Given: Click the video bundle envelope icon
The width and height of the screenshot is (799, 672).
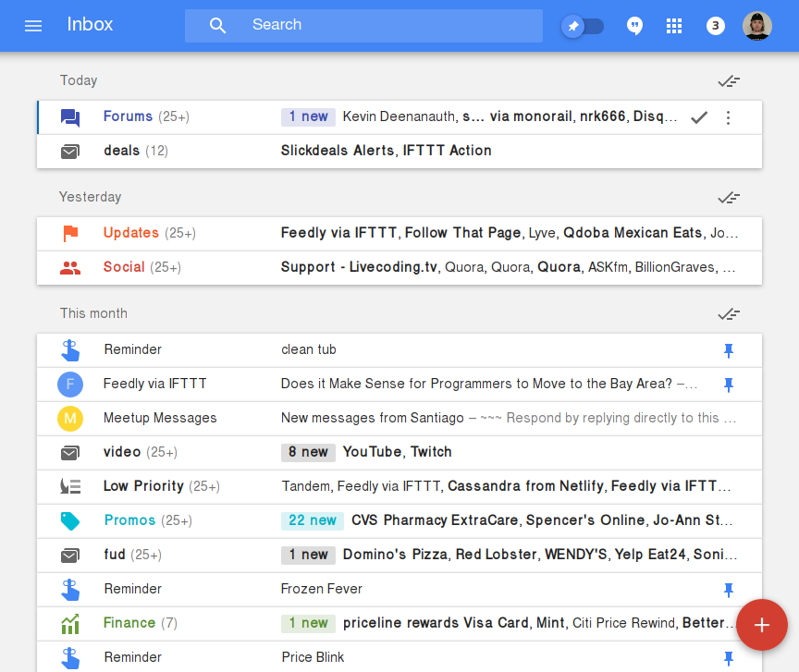Looking at the screenshot, I should [x=70, y=452].
